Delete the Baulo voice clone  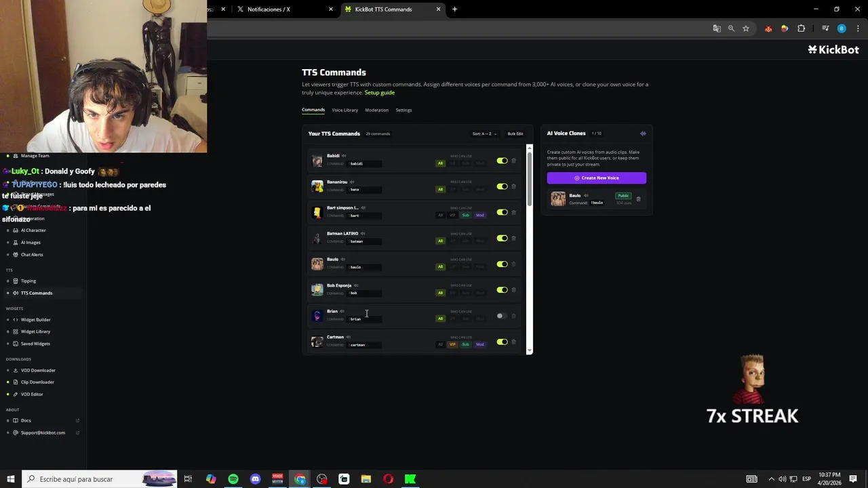(x=638, y=199)
